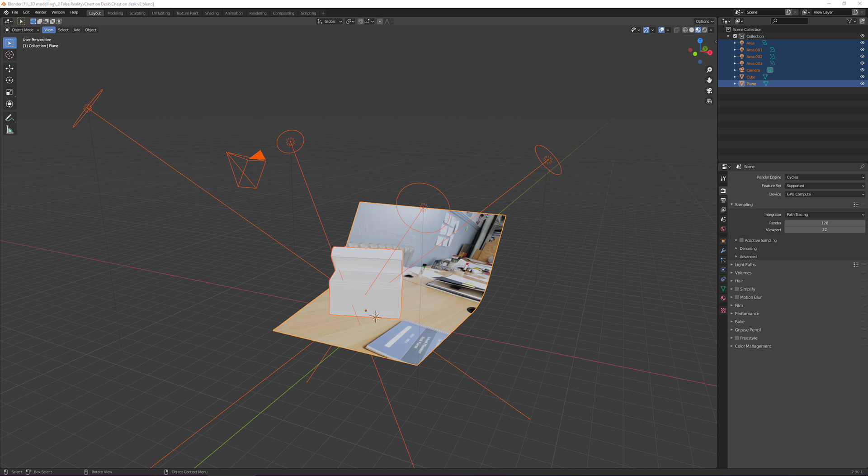The width and height of the screenshot is (868, 476).
Task: Toggle viewport gizmos display
Action: (x=646, y=30)
